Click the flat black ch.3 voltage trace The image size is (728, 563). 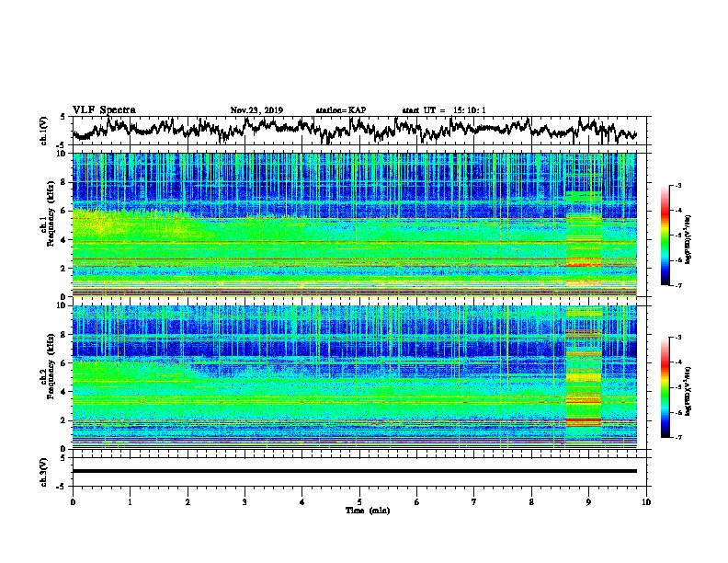tap(354, 471)
